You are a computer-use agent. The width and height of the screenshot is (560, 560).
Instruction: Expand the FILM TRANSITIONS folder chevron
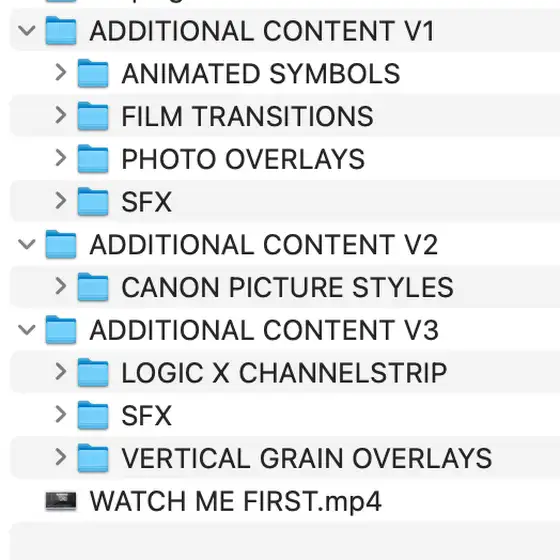tap(61, 115)
